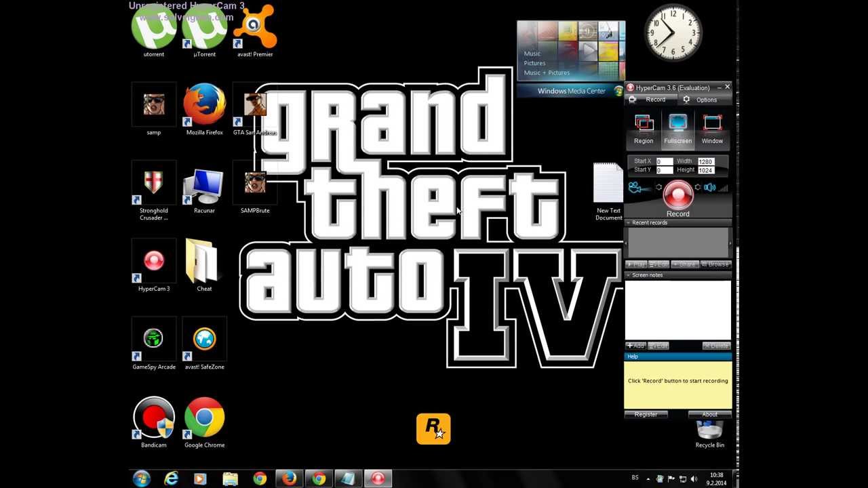This screenshot has width=868, height=488.
Task: Select the New Text Document file
Action: [608, 192]
